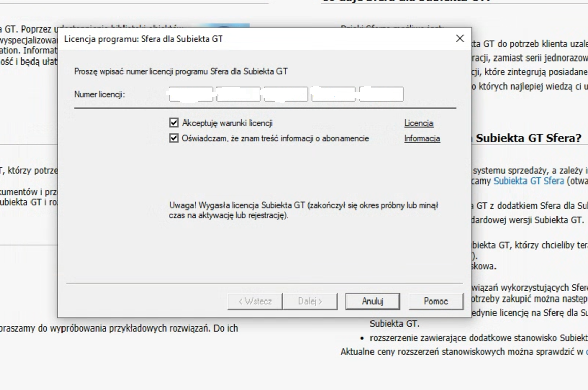Close the Licencja programu dialog
Screen dimensions: 588x390
pyautogui.click(x=460, y=38)
